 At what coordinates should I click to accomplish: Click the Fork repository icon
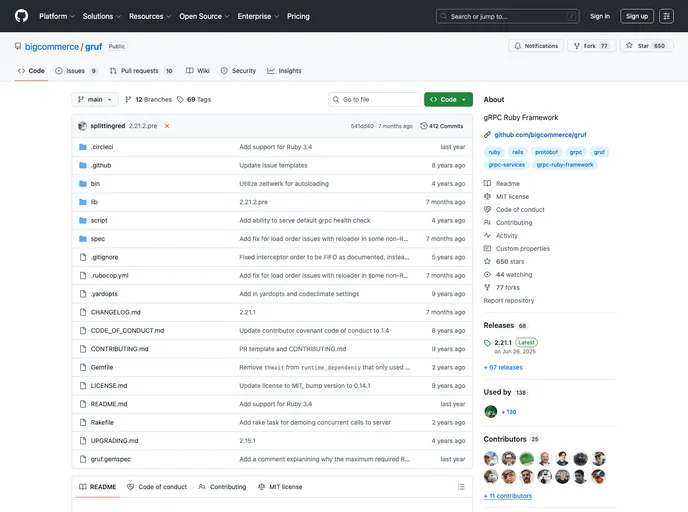click(578, 46)
